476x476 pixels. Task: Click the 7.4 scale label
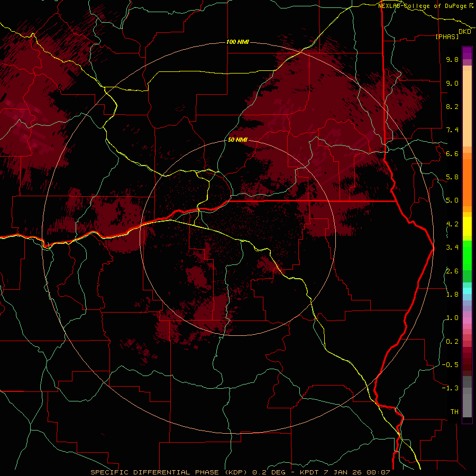pyautogui.click(x=452, y=130)
